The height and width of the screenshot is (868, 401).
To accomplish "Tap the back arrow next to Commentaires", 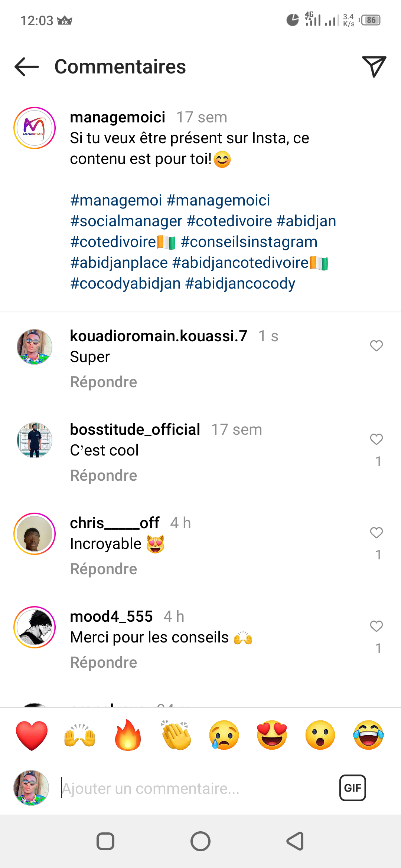I will [27, 67].
